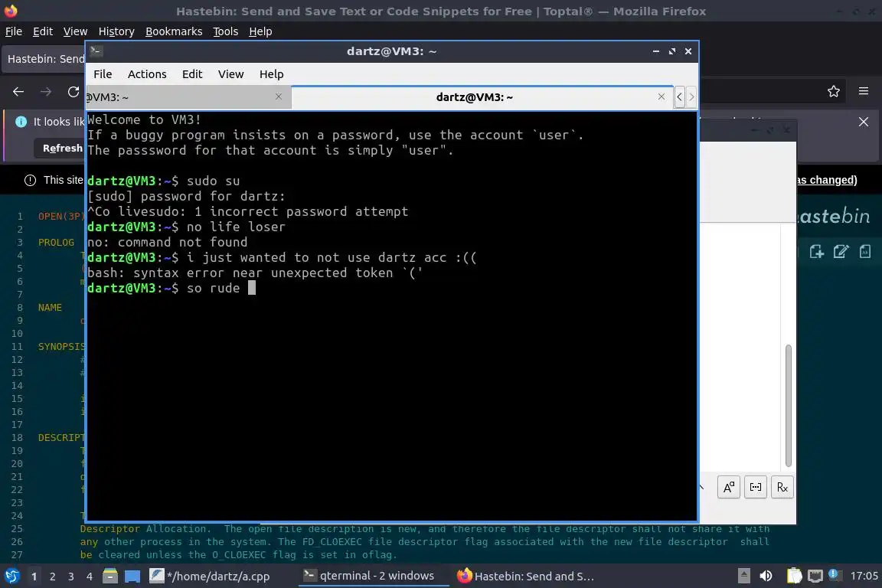Click the qterminal window title icon
Viewport: 882px width, 588px height.
click(96, 51)
